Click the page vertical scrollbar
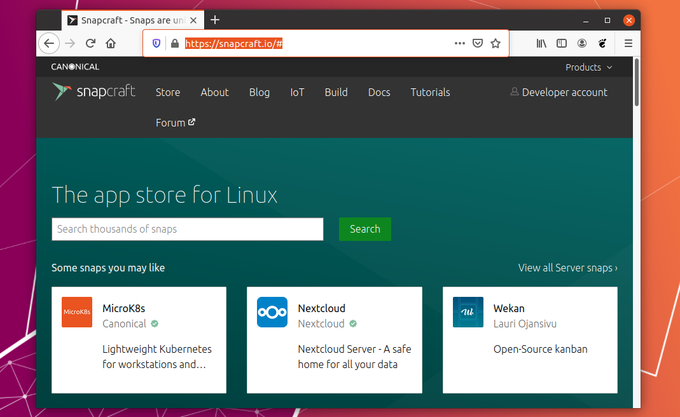The width and height of the screenshot is (680, 417). point(637,82)
